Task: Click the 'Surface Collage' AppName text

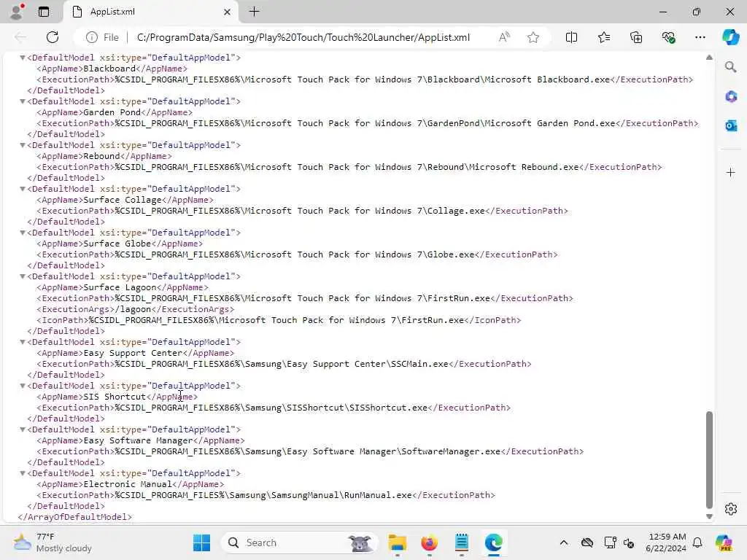Action: tap(123, 200)
